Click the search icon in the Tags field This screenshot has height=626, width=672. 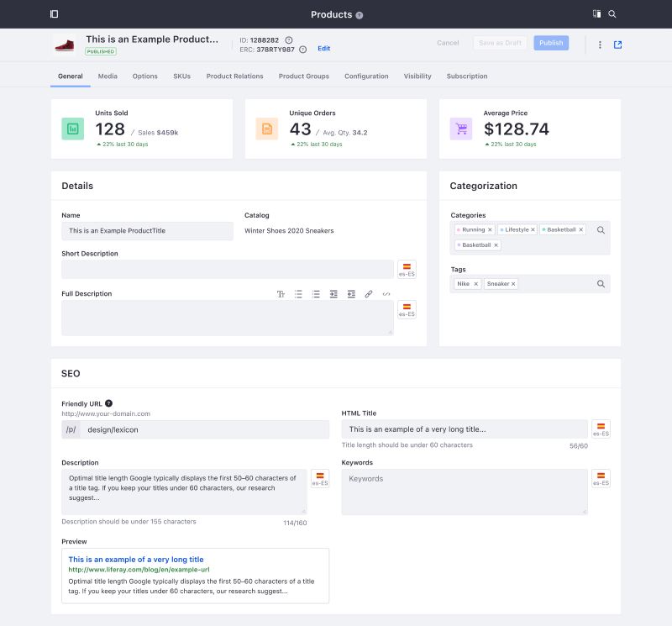pyautogui.click(x=601, y=284)
